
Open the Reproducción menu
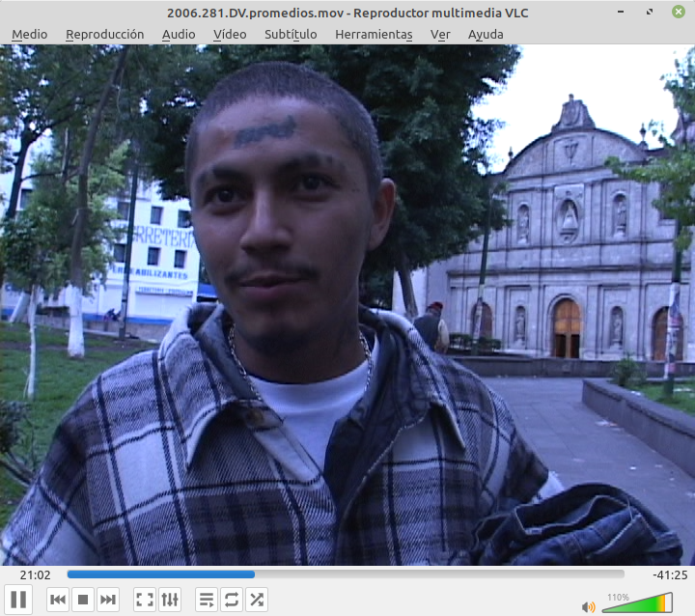click(x=104, y=34)
